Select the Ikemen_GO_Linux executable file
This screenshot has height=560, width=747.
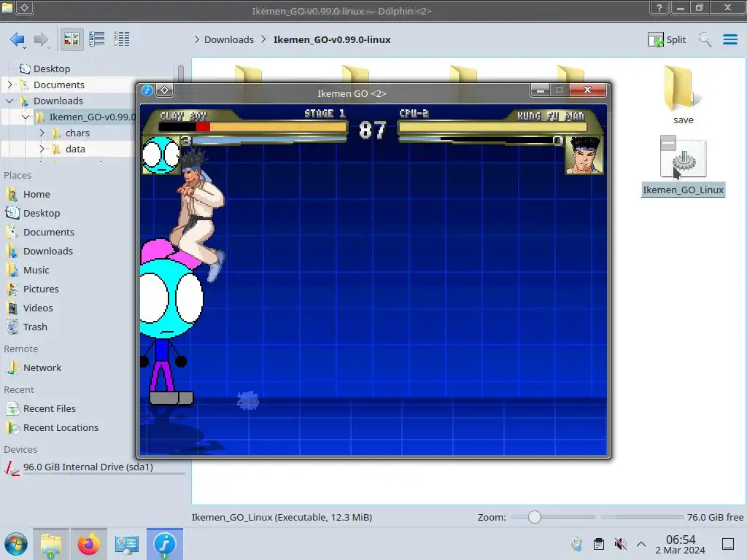tap(683, 166)
